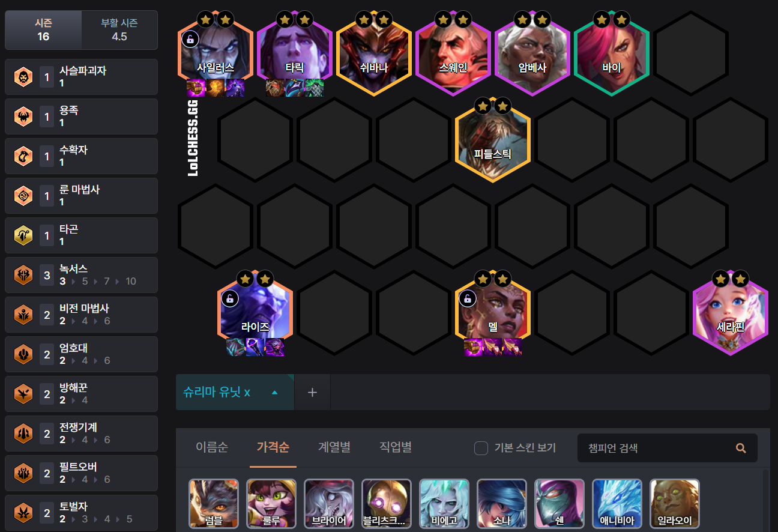Image resolution: width=778 pixels, height=532 pixels.
Task: Expand the 슈리마 유닛 x dropdown arrow
Action: click(274, 393)
